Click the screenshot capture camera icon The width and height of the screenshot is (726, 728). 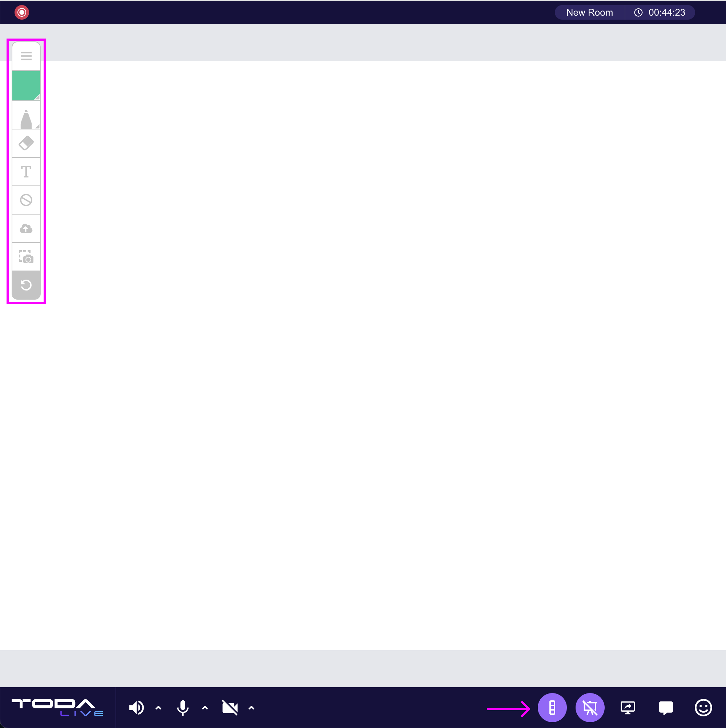click(26, 257)
